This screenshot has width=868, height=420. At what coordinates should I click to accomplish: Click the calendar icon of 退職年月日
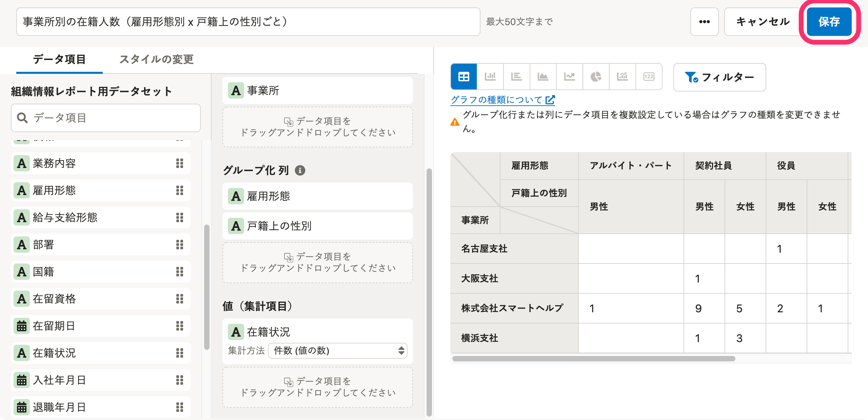22,407
